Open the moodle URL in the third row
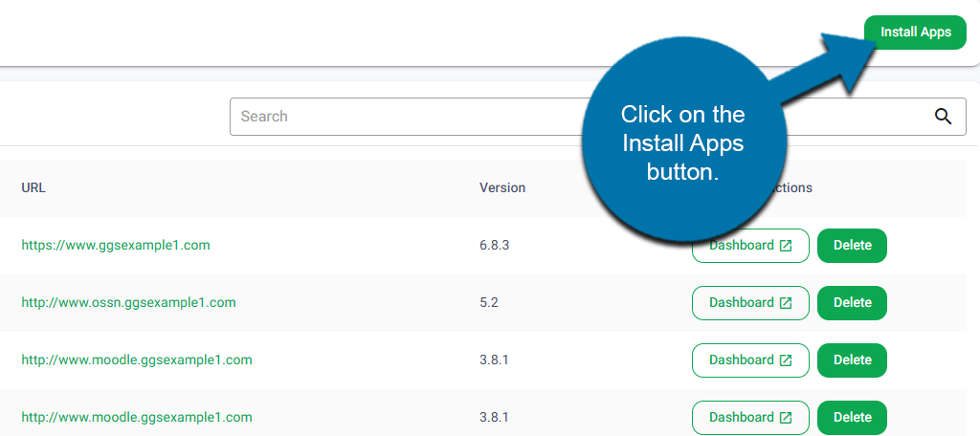This screenshot has height=436, width=980. click(x=137, y=360)
